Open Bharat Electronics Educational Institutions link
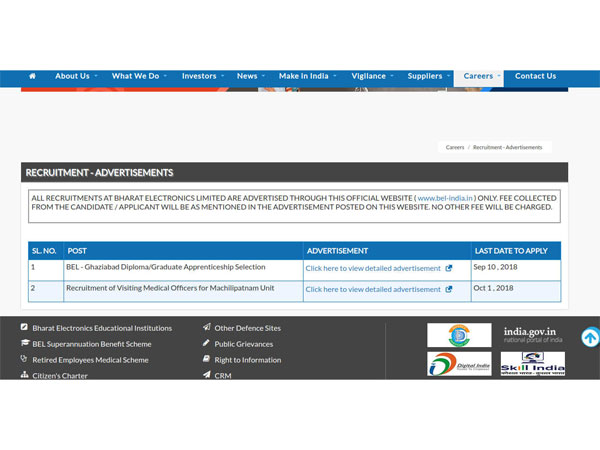The width and height of the screenshot is (600, 450). [x=102, y=328]
